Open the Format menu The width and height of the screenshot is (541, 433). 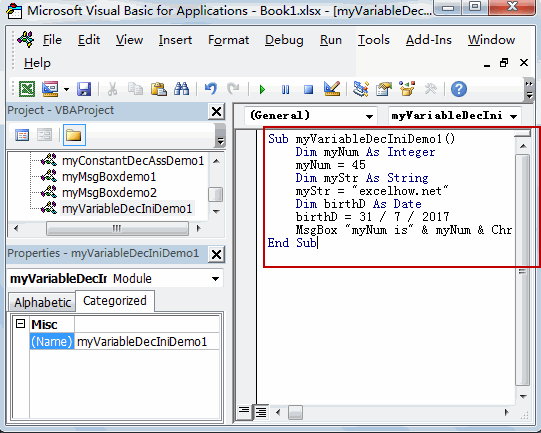(x=228, y=40)
